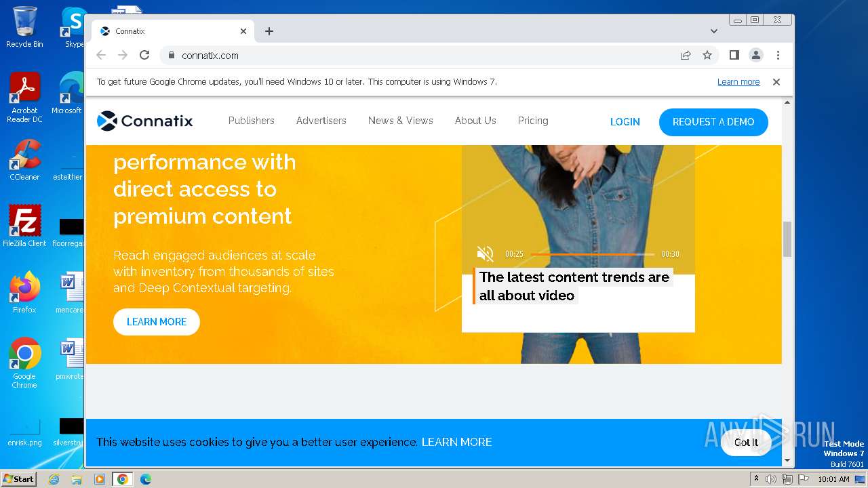Share this page icon in address bar
Image resolution: width=868 pixels, height=488 pixels.
pyautogui.click(x=686, y=56)
